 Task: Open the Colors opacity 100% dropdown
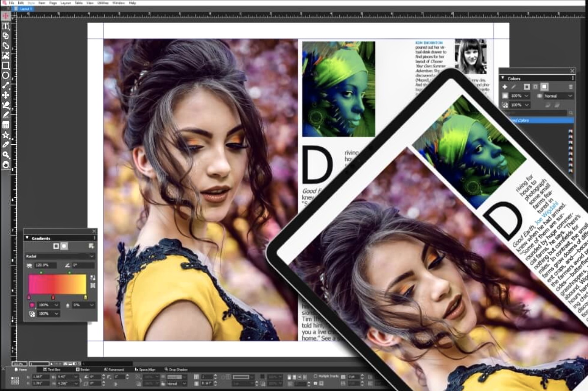pos(520,105)
